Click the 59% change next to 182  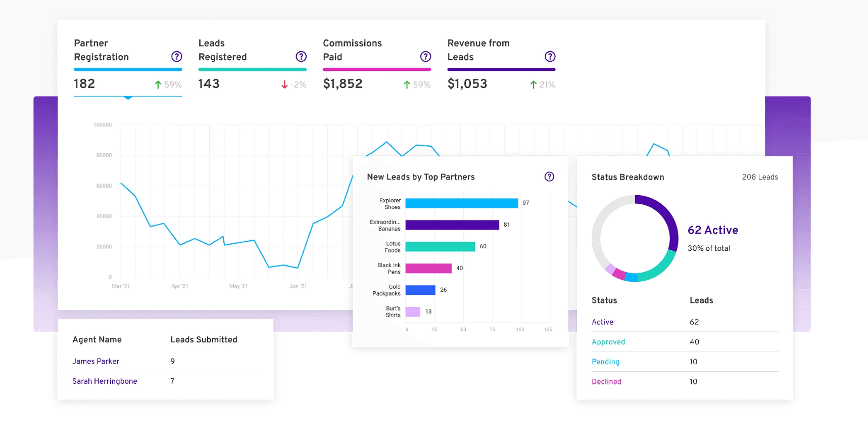pyautogui.click(x=173, y=85)
